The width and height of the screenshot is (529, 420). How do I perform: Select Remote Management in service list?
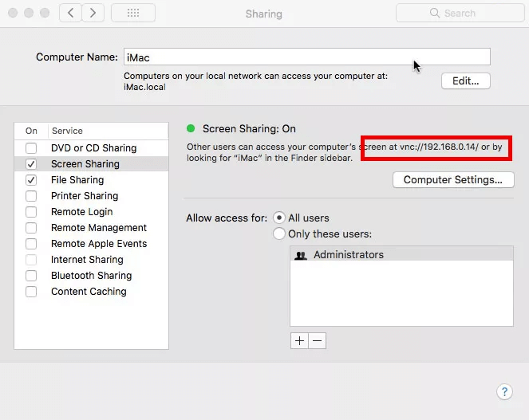pos(99,228)
